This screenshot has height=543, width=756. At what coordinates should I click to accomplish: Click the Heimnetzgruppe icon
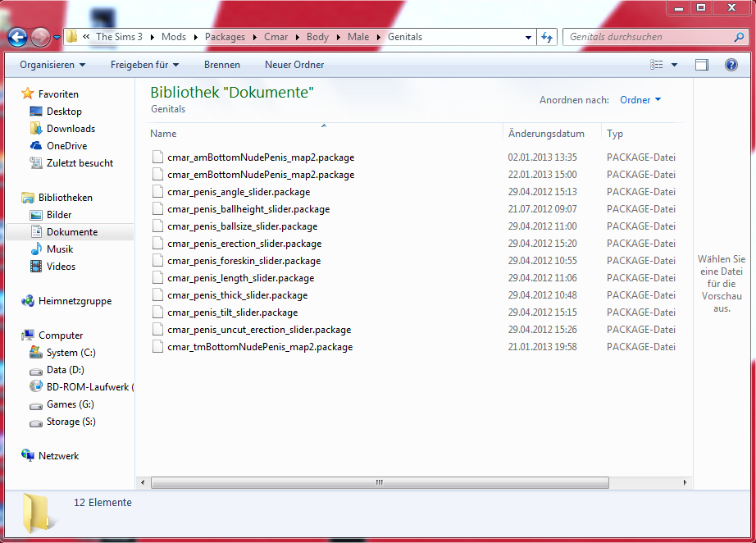pyautogui.click(x=28, y=301)
